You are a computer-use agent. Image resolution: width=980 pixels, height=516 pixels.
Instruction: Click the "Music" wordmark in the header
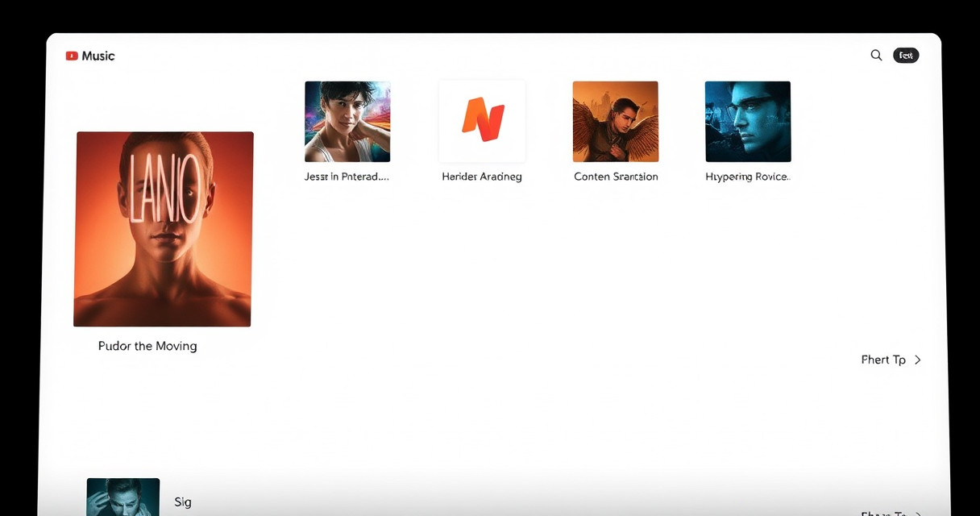pos(98,56)
